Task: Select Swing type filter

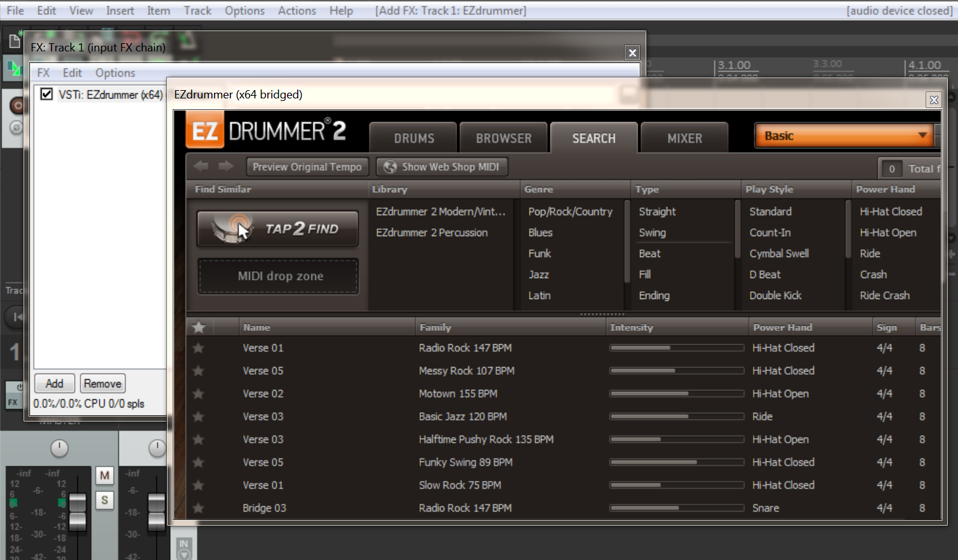Action: 652,232
